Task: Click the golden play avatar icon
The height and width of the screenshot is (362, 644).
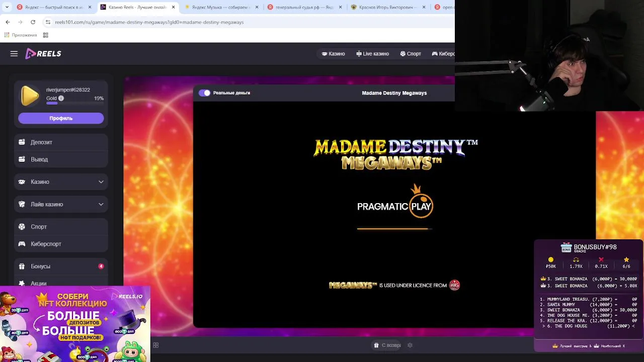Action: click(30, 96)
